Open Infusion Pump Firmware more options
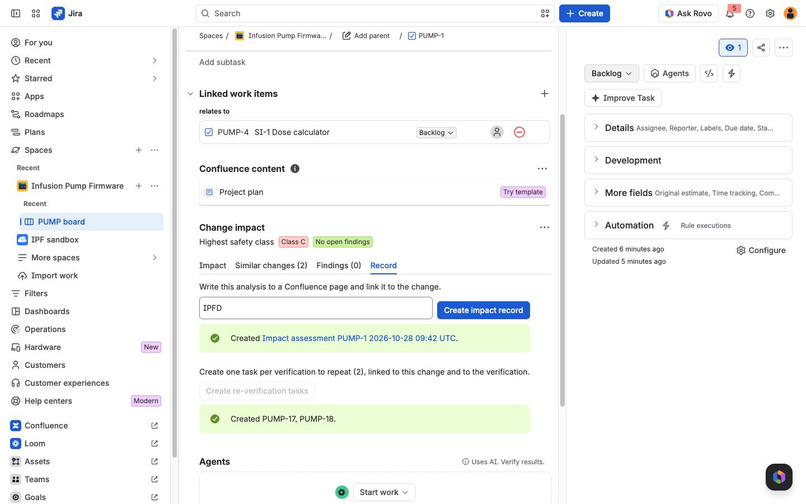Viewport: 806px width, 504px height. (x=154, y=186)
